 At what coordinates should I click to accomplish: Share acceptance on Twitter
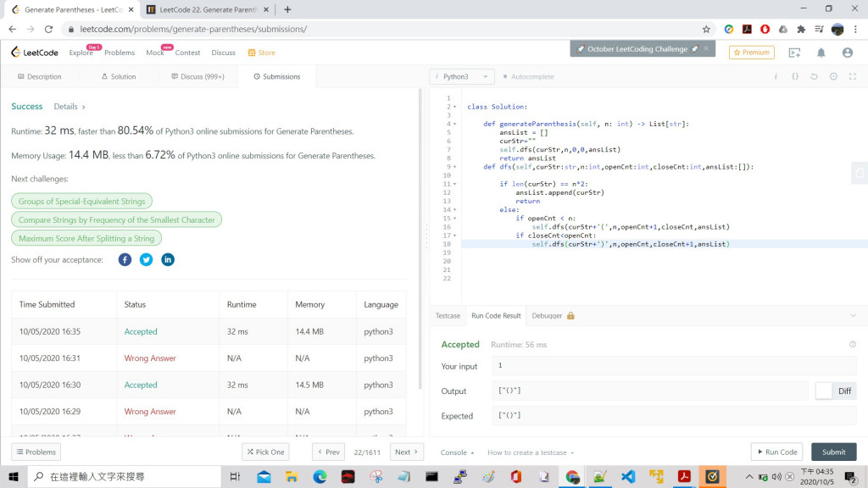point(146,259)
